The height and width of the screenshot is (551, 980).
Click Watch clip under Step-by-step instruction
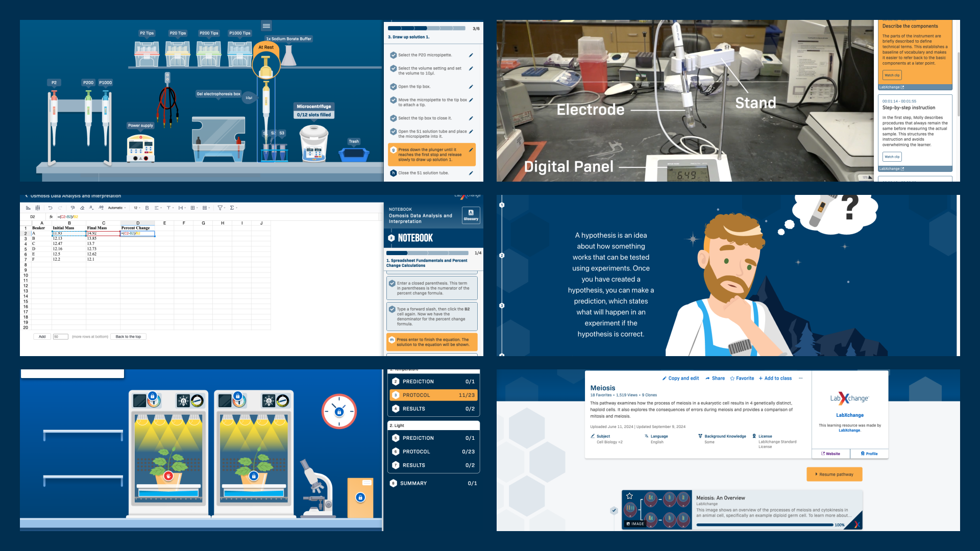892,157
